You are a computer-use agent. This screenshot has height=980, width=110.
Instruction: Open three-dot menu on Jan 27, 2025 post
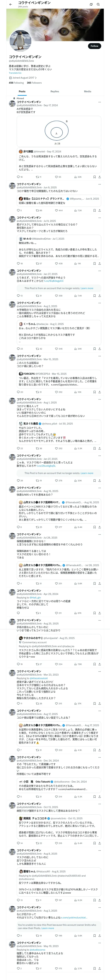point(99,270)
